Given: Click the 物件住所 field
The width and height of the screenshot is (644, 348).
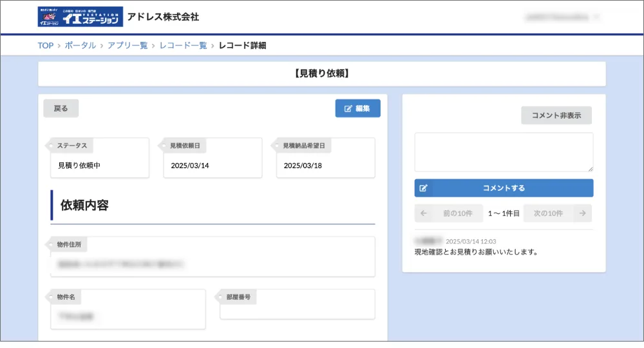Looking at the screenshot, I should [213, 256].
